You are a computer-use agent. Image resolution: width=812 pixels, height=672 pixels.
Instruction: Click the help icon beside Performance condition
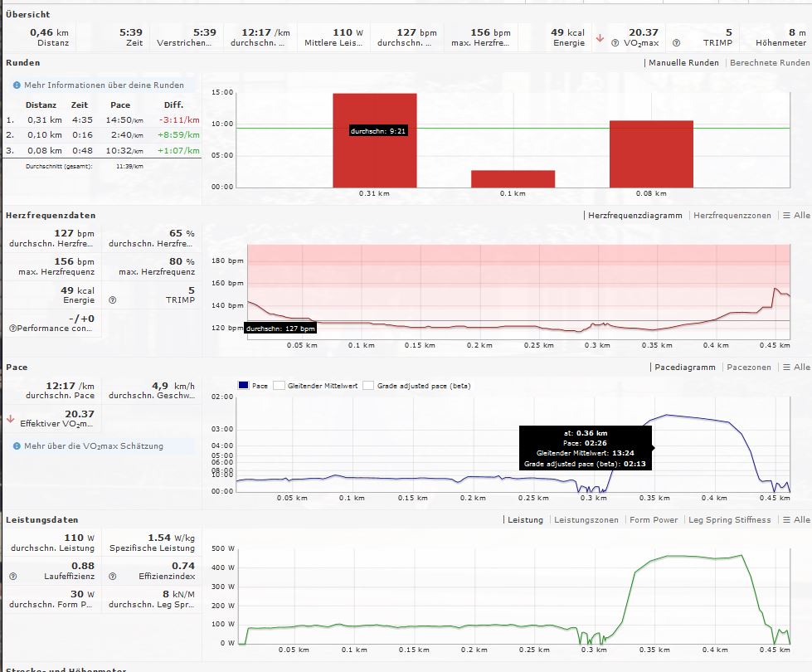coord(12,329)
